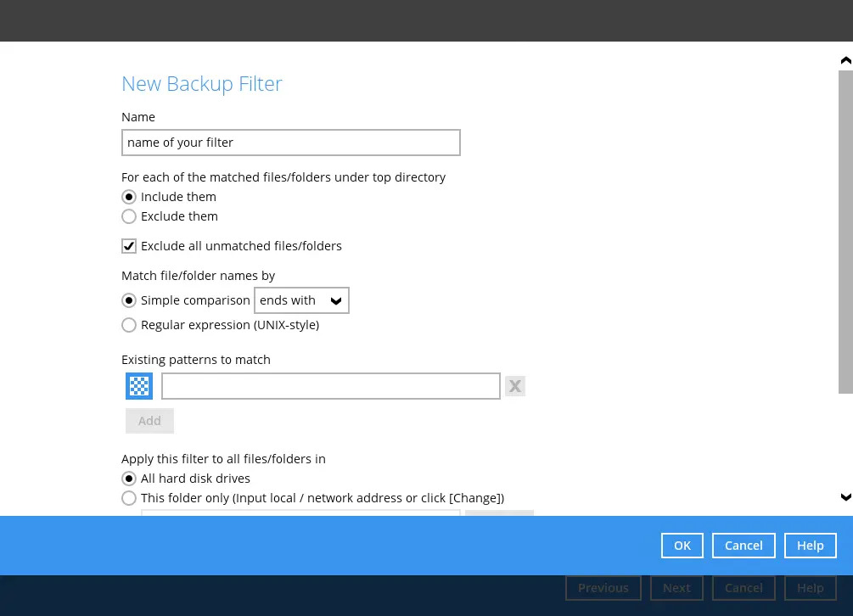This screenshot has height=616, width=853.
Task: Click the checkered pattern icon beside pattern field
Action: [x=139, y=386]
